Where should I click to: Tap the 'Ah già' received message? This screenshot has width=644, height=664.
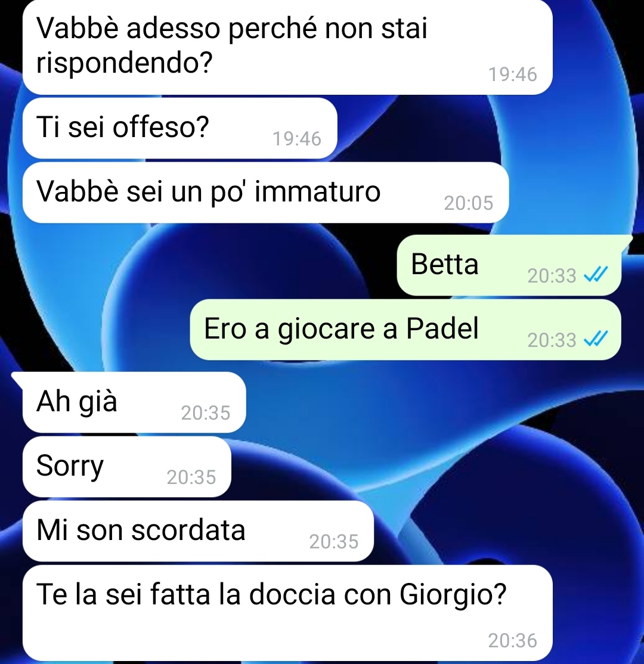click(134, 402)
